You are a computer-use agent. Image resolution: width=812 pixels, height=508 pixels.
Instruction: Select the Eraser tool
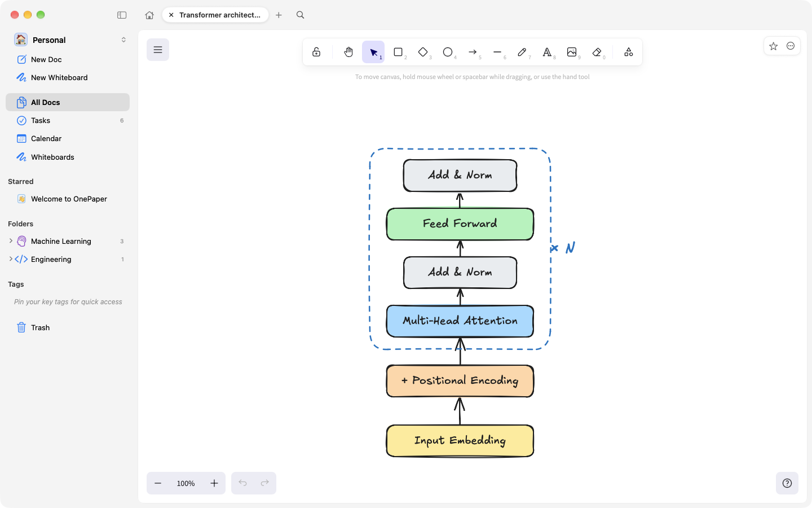[x=597, y=52]
